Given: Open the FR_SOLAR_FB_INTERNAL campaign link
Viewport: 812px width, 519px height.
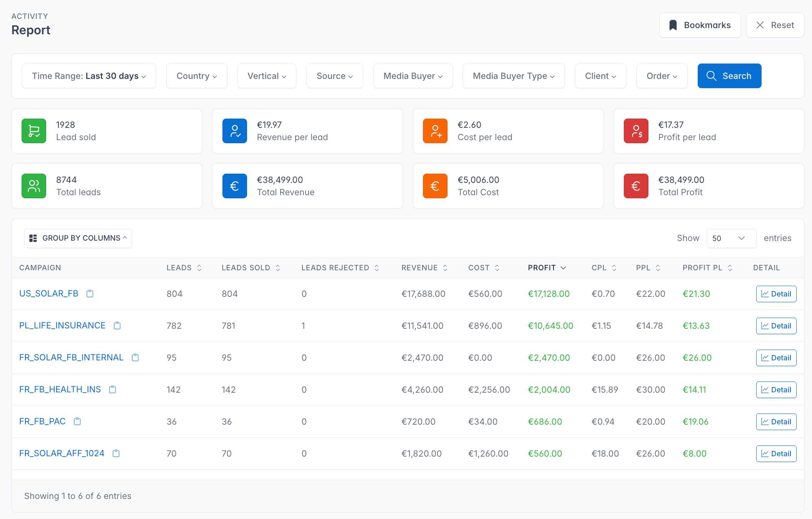Looking at the screenshot, I should pos(72,358).
